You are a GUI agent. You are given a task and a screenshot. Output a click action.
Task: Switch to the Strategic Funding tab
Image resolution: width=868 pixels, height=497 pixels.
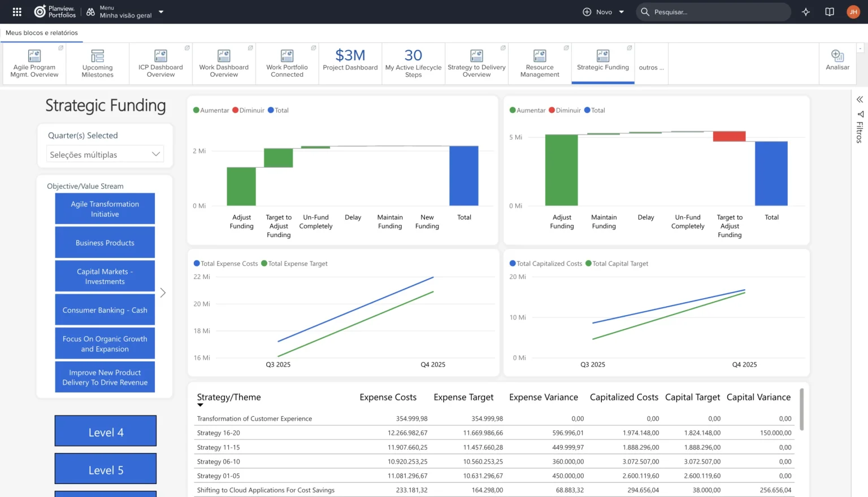coord(603,64)
